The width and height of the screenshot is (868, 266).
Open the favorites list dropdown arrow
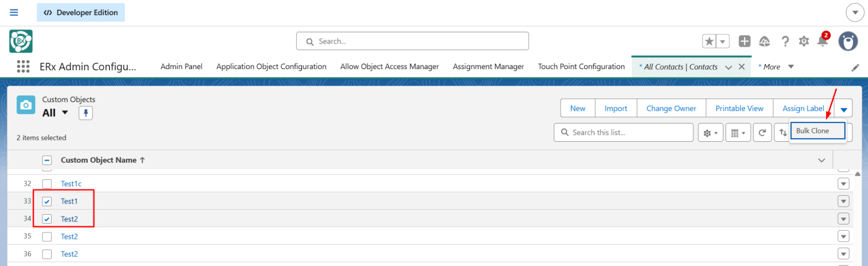[x=723, y=41]
